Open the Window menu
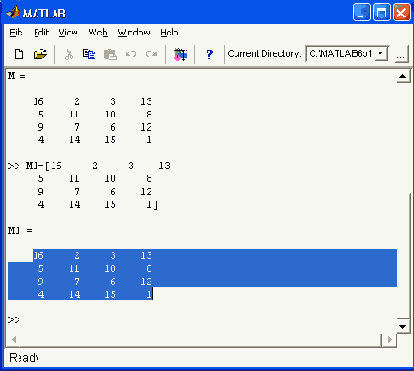414x371 pixels. pos(134,32)
